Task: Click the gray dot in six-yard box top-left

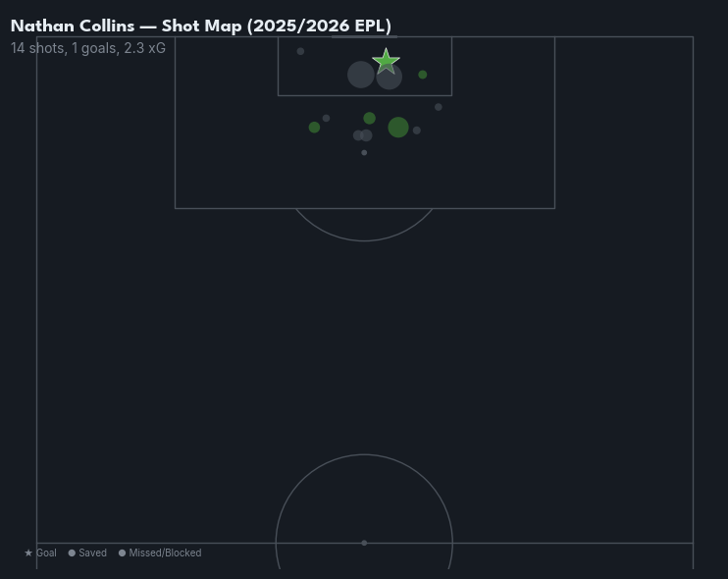Action: [x=300, y=51]
